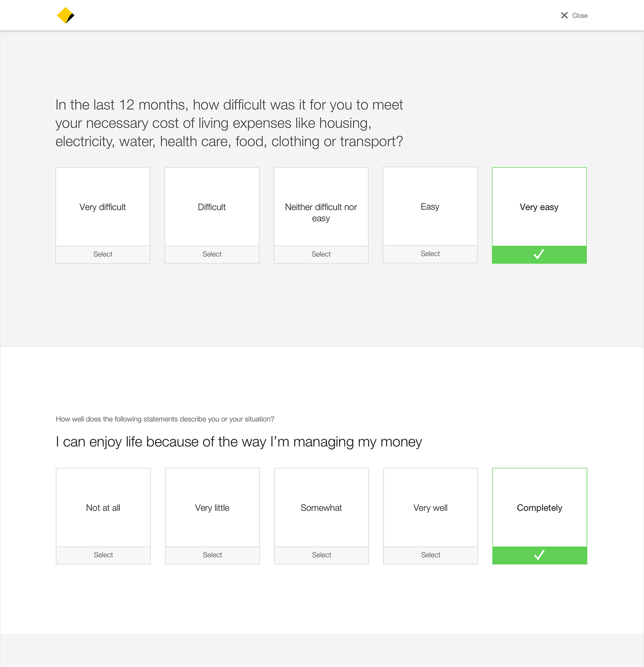The height and width of the screenshot is (667, 644).
Task: Select button under Difficult option
Action: [x=212, y=254]
